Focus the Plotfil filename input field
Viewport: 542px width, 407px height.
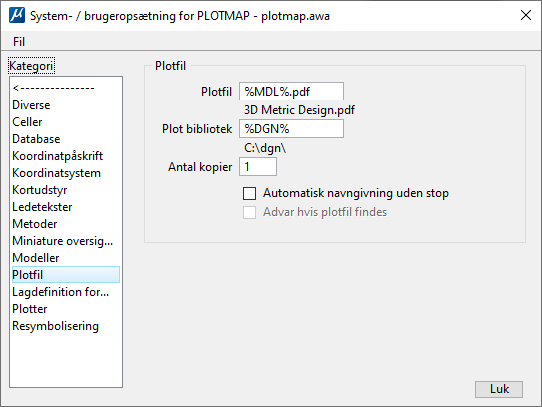coord(291,92)
